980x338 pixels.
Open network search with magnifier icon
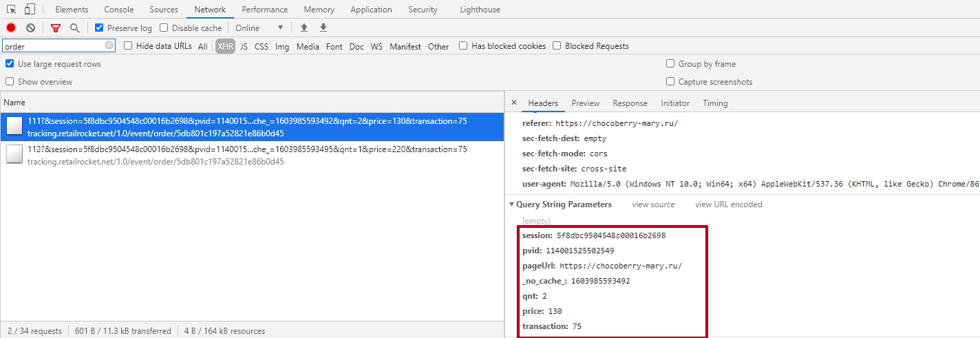pos(74,28)
